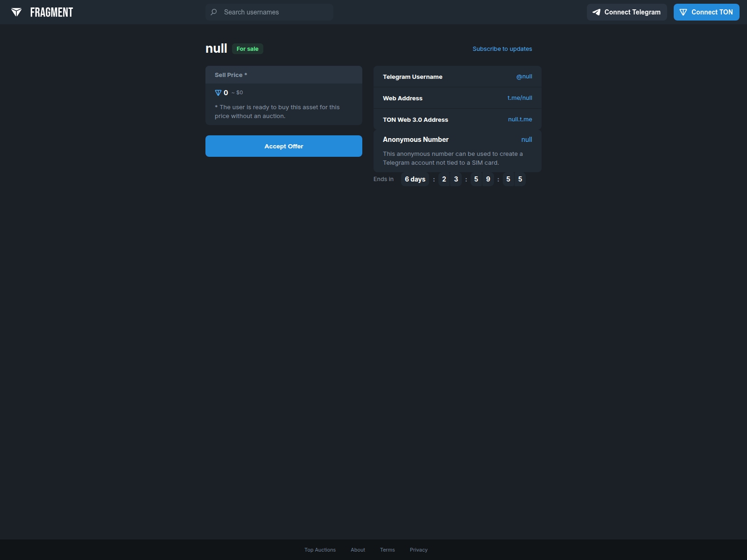747x560 pixels.
Task: Click the search magnifier icon
Action: [214, 12]
